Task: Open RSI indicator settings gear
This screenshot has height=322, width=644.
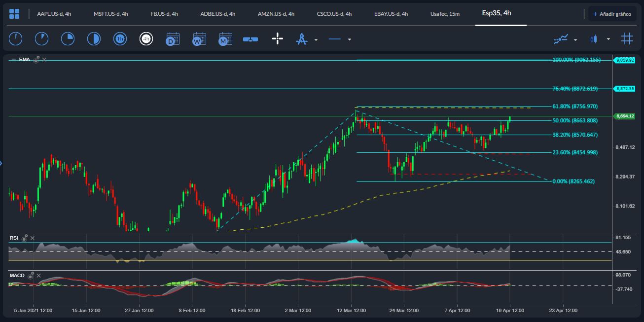Action: point(25,238)
